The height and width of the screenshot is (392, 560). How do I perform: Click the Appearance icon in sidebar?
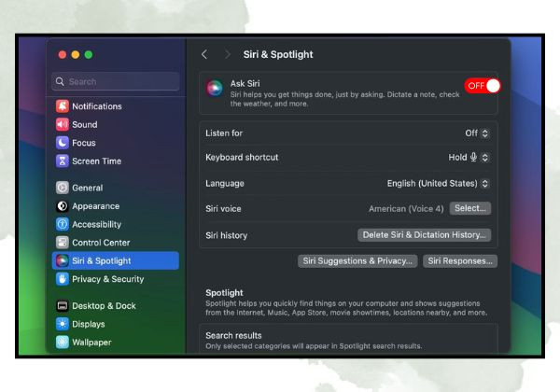click(x=63, y=205)
